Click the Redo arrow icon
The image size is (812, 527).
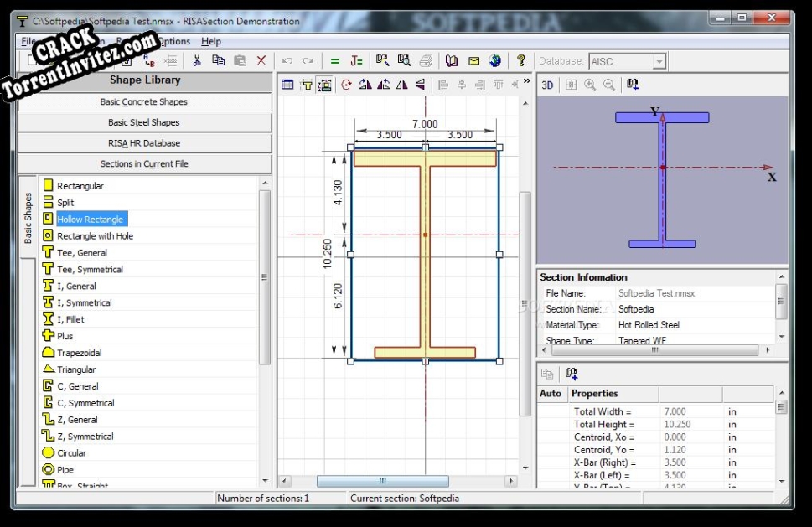pos(308,61)
